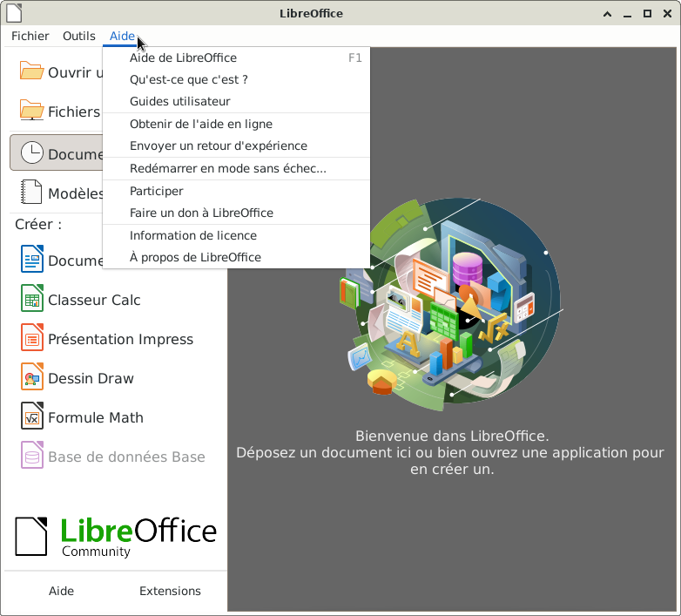Click the Draw drawing icon
The image size is (681, 616).
click(x=32, y=376)
